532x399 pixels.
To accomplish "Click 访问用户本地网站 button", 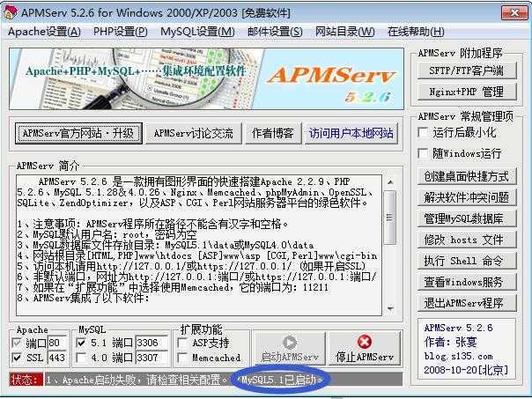I will coord(351,133).
